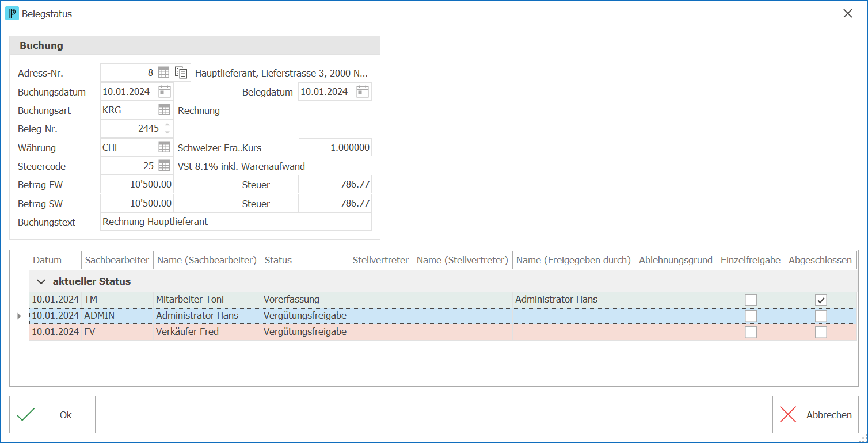The height and width of the screenshot is (443, 868).
Task: Open the Buchungsart lookup grid icon
Action: (x=164, y=110)
